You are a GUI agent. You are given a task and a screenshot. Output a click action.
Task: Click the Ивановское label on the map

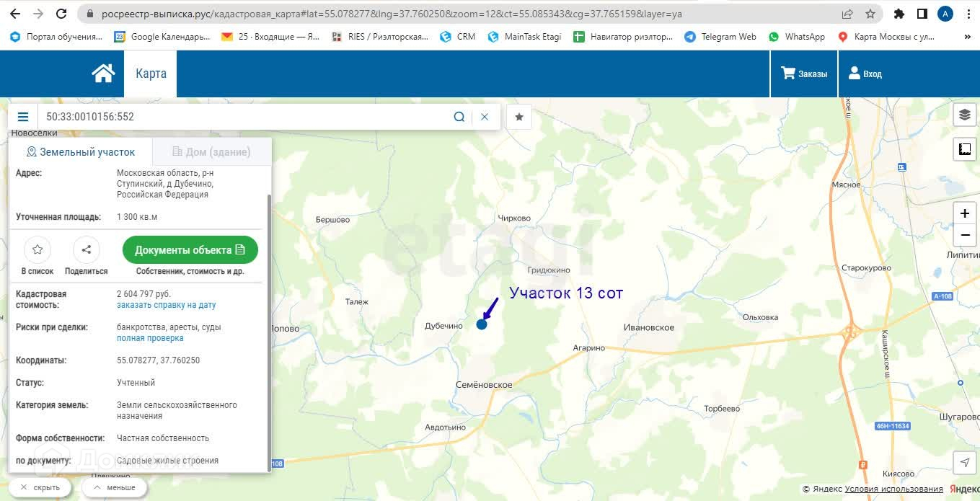tap(649, 327)
